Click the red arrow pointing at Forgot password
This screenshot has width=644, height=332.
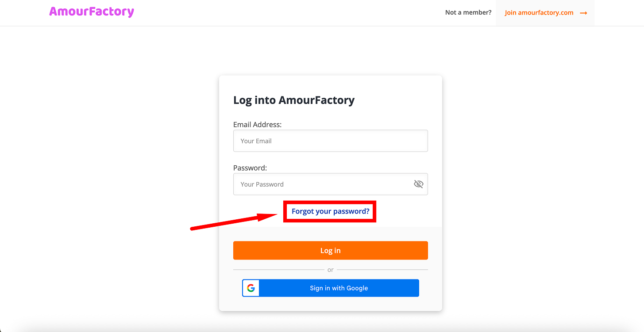[x=235, y=222]
